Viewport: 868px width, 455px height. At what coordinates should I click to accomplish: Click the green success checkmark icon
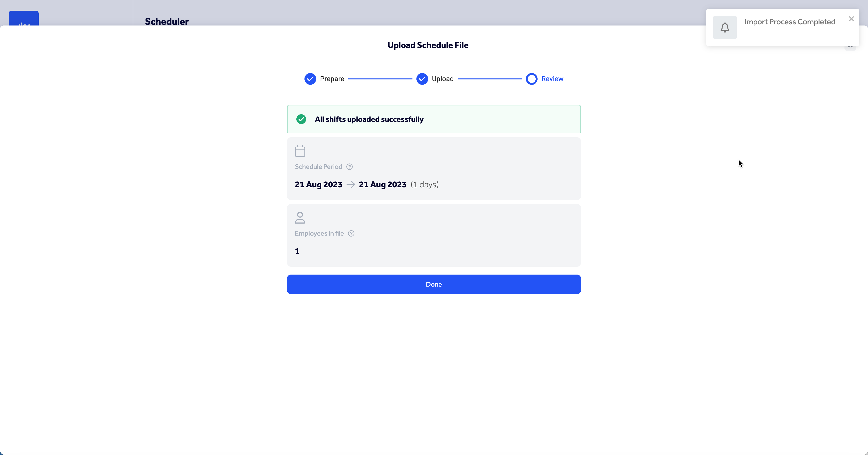click(301, 119)
